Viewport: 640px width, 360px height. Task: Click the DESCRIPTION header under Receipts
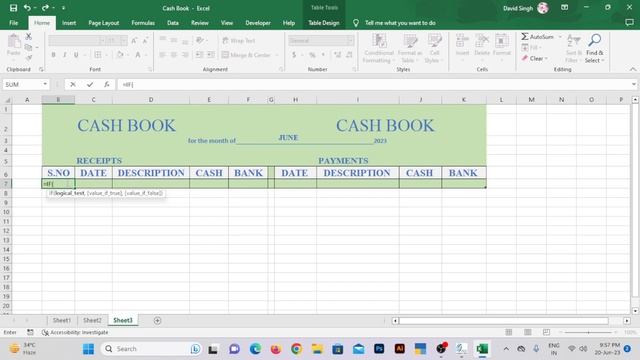click(x=151, y=173)
